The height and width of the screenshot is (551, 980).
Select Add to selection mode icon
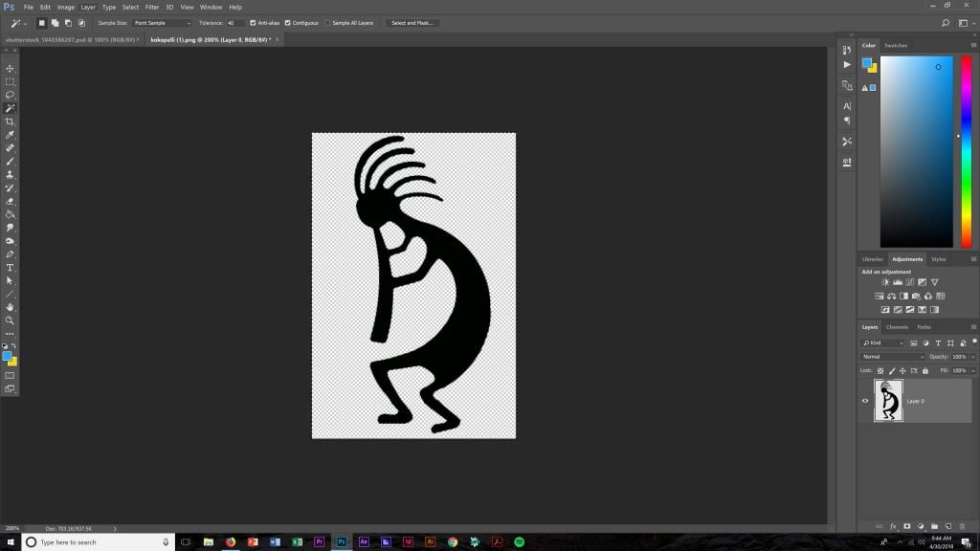pyautogui.click(x=55, y=23)
